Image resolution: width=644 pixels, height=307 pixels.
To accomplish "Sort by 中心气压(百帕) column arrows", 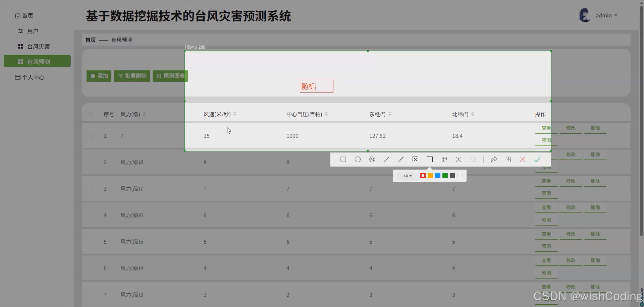I will (x=326, y=114).
